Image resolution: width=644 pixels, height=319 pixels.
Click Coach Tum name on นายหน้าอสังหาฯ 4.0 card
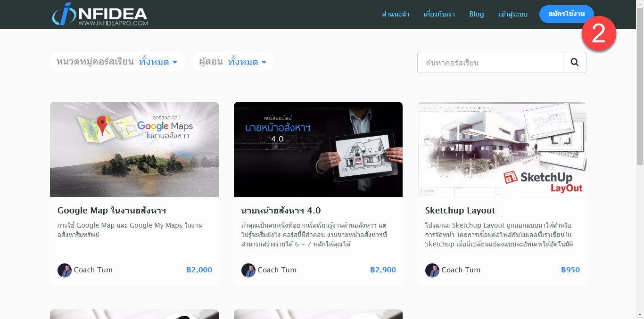coord(277,270)
